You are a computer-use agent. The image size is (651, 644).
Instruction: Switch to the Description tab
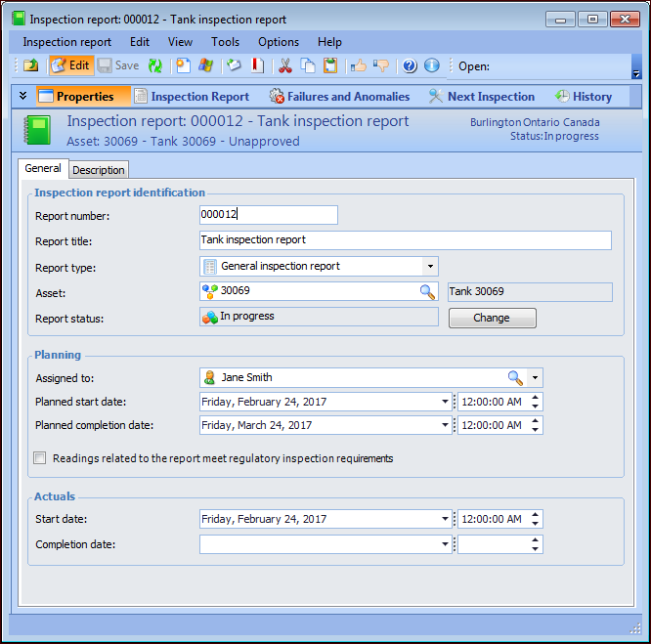pos(99,170)
